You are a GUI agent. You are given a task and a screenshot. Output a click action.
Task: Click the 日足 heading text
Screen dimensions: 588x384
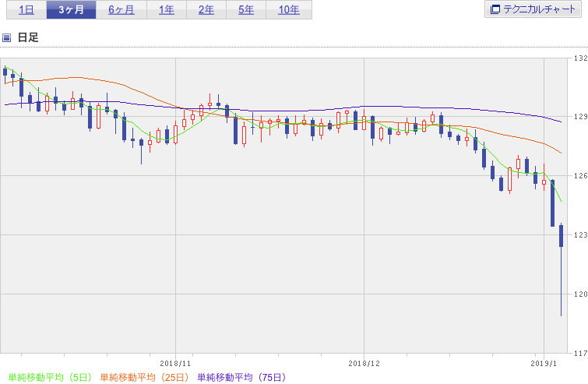point(28,37)
